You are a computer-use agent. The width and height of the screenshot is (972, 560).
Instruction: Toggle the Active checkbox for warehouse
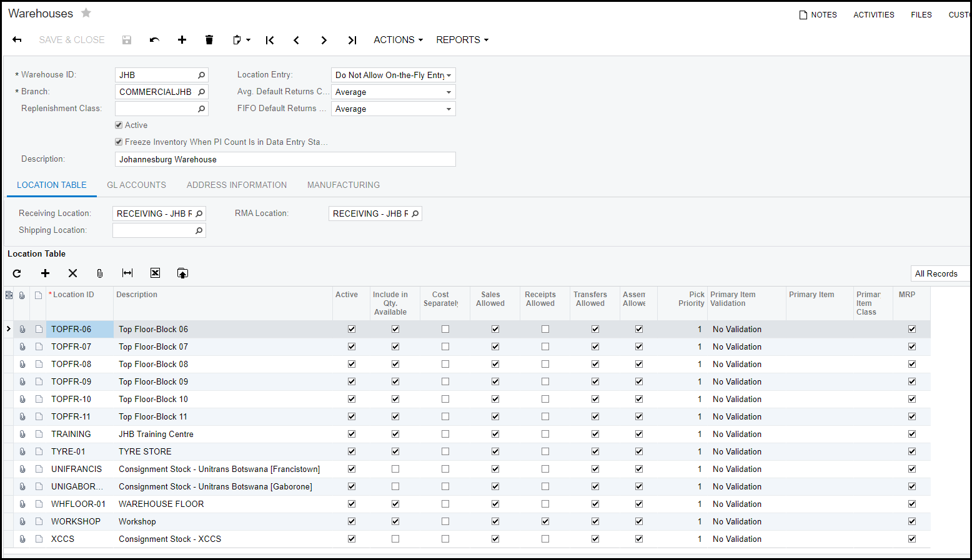(x=119, y=125)
